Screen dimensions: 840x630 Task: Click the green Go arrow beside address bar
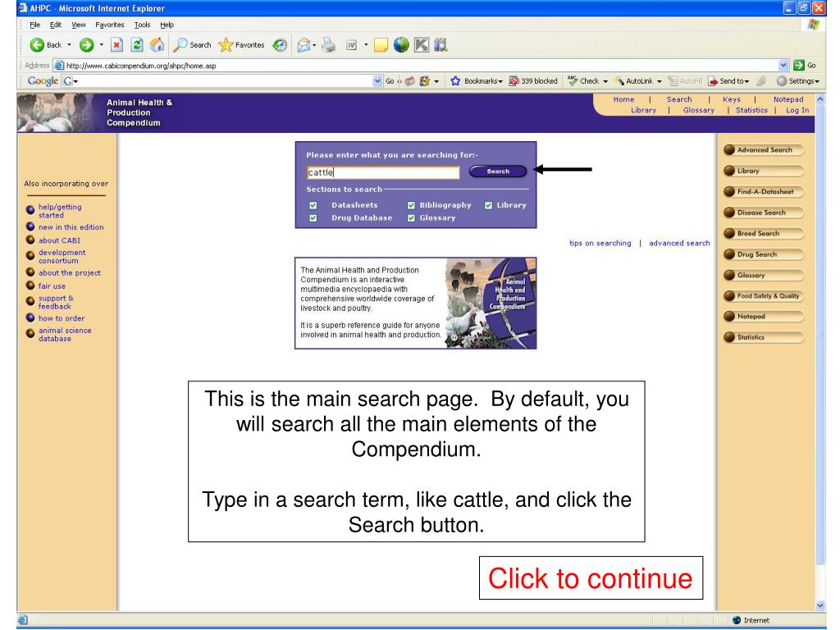[x=799, y=66]
